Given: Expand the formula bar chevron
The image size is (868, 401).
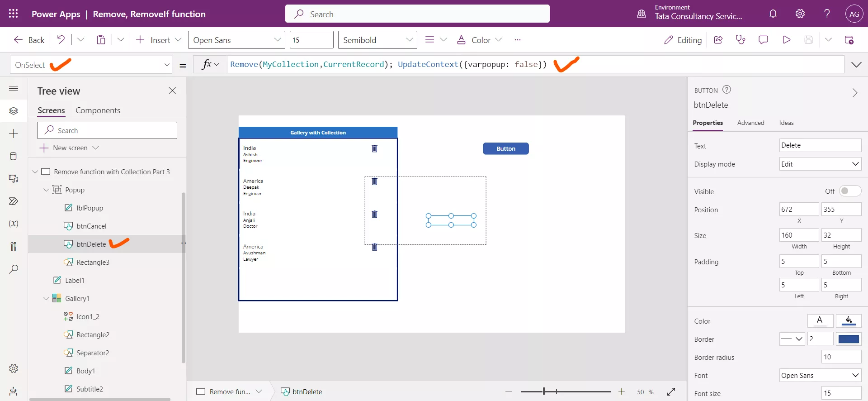Looking at the screenshot, I should tap(856, 65).
